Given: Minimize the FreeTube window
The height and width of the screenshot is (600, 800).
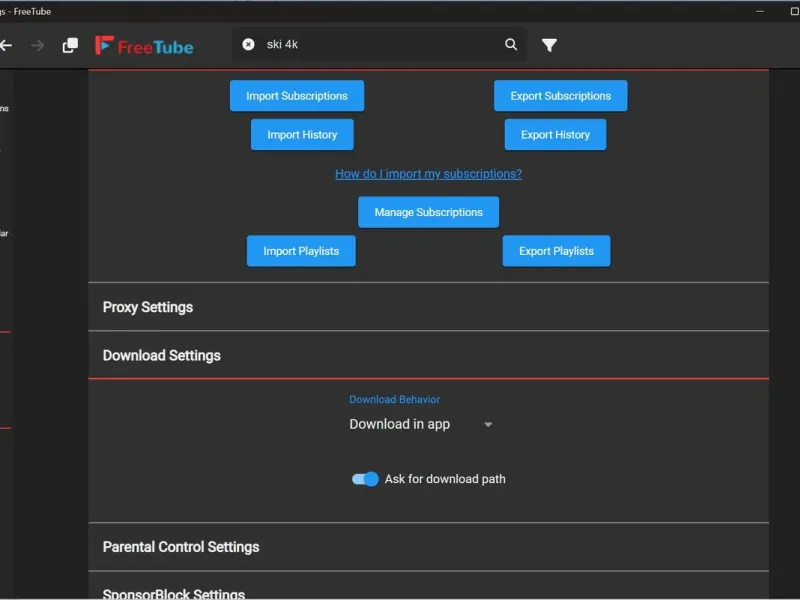Looking at the screenshot, I should [x=761, y=11].
